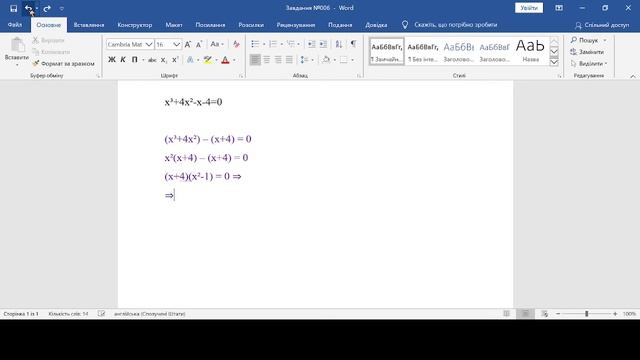Viewport: 640px width, 360px height.
Task: Expand the styles gallery
Action: (x=554, y=62)
